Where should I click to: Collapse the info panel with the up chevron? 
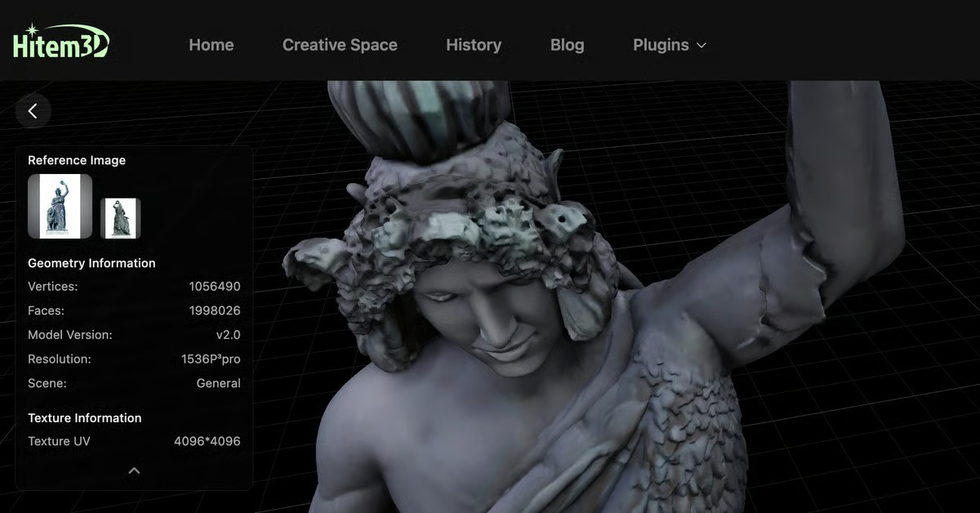coord(135,471)
